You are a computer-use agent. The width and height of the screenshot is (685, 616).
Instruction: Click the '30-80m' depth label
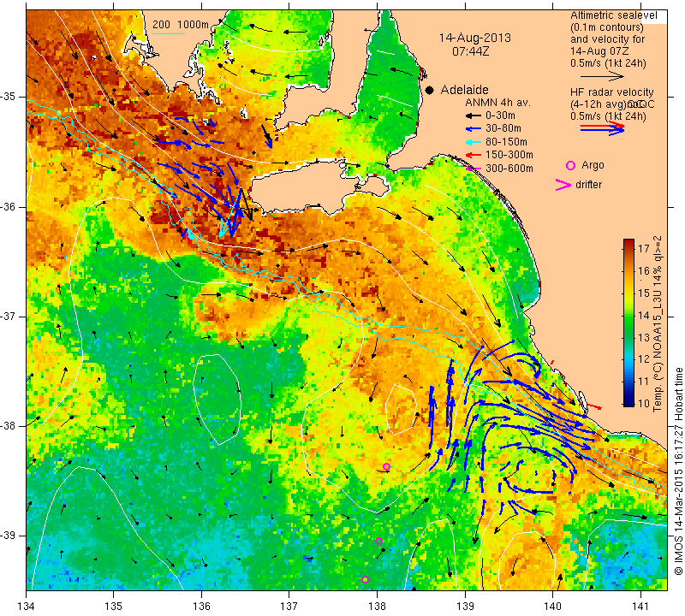503,129
